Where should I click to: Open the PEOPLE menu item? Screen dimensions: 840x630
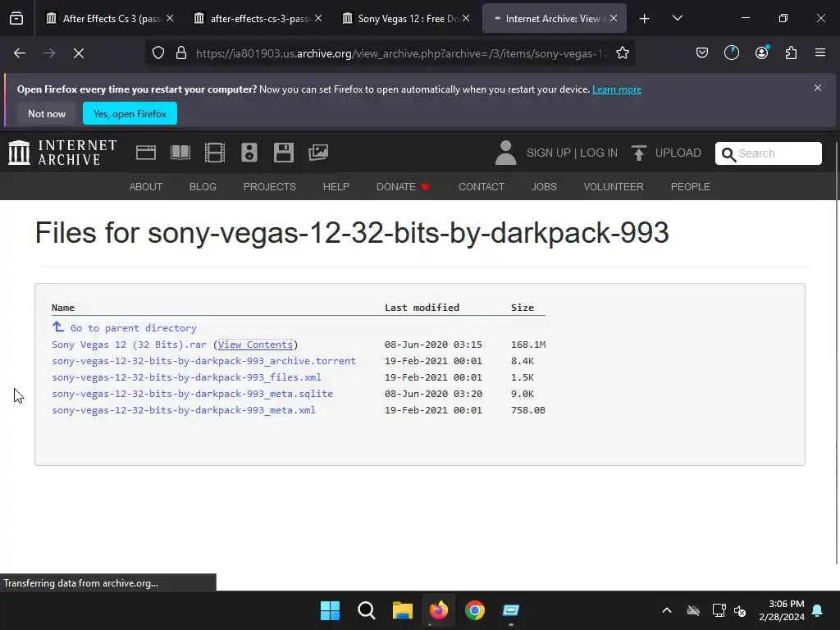click(x=691, y=186)
